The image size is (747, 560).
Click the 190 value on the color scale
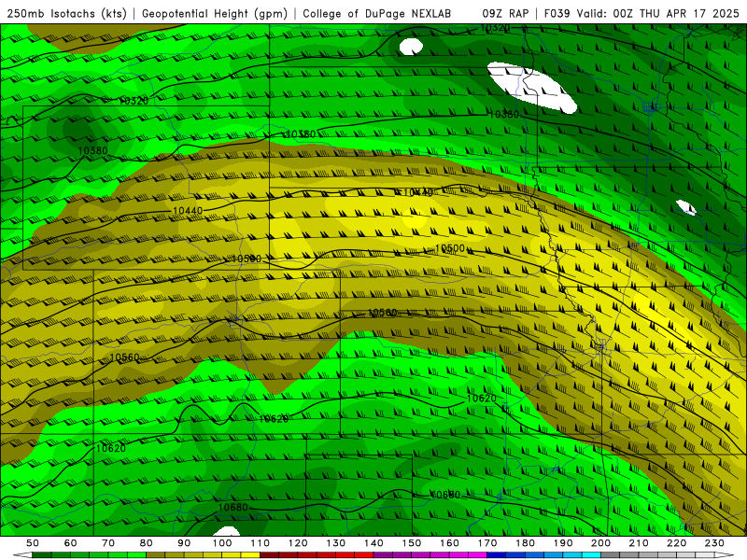click(563, 543)
